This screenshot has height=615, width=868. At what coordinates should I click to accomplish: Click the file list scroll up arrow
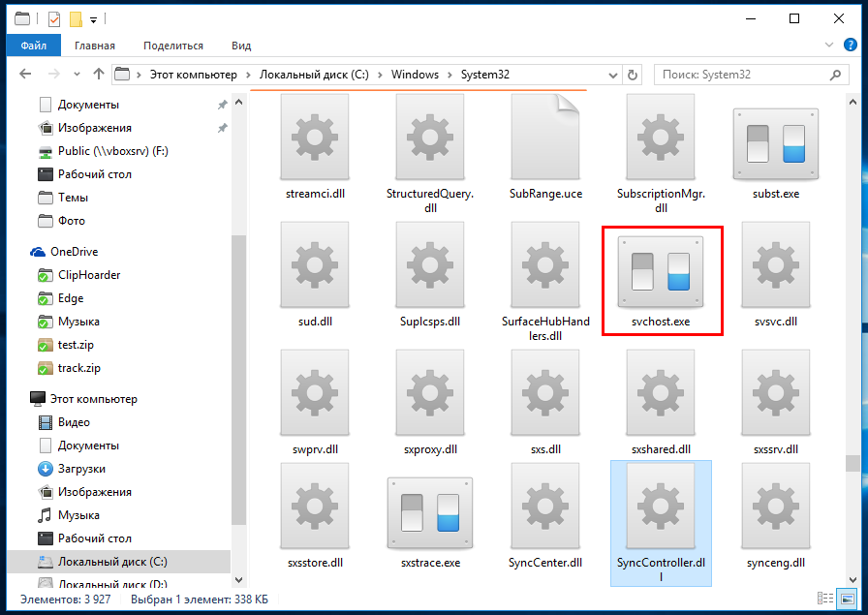coord(852,102)
